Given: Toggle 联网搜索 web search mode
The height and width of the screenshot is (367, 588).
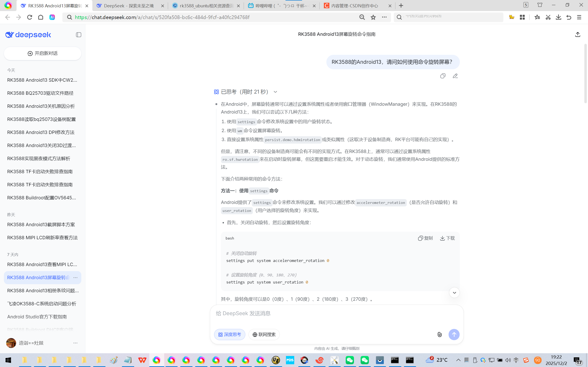Looking at the screenshot, I should click(264, 334).
